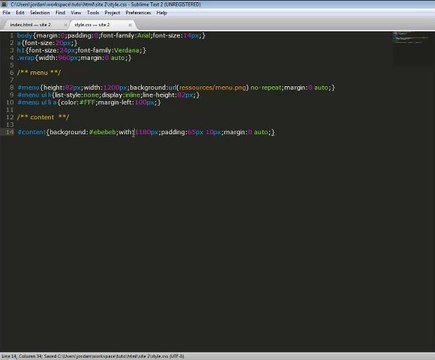Open the Find menu
Viewport: 435px width, 360px height.
click(60, 13)
